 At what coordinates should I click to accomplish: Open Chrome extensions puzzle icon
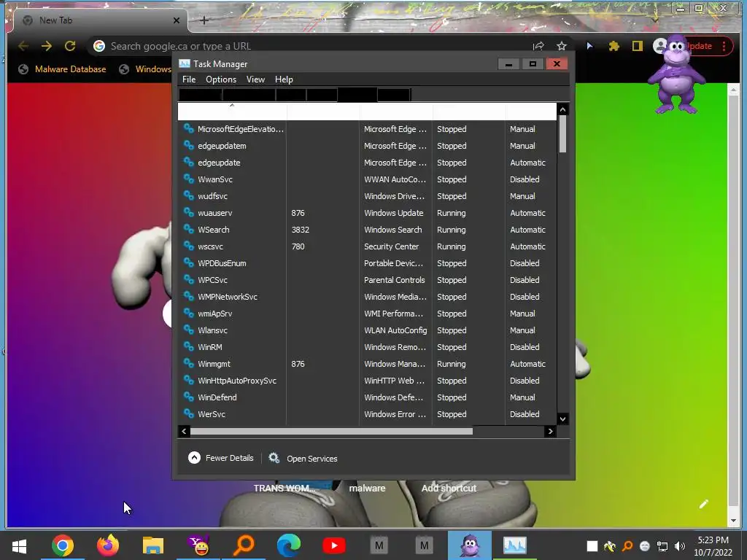coord(614,46)
